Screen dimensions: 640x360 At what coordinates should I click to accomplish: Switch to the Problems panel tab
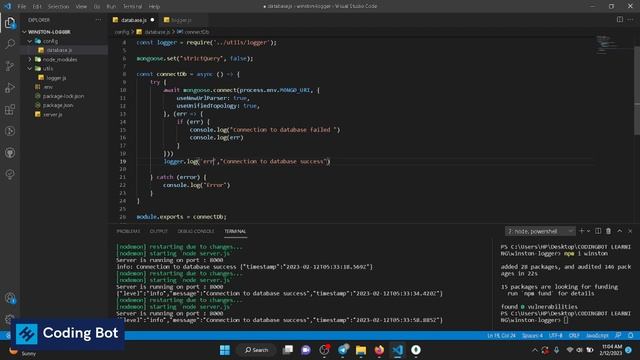pos(128,231)
